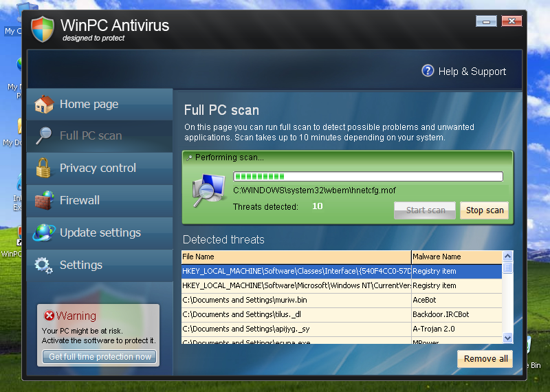Click the WinPC Antivirus shield logo
Image resolution: width=550 pixels, height=392 pixels.
(43, 29)
